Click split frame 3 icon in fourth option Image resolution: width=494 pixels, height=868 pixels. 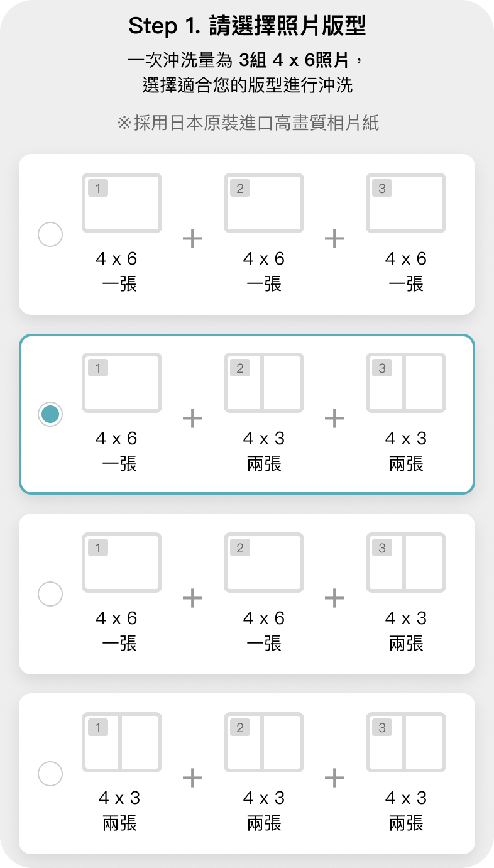[x=406, y=742]
